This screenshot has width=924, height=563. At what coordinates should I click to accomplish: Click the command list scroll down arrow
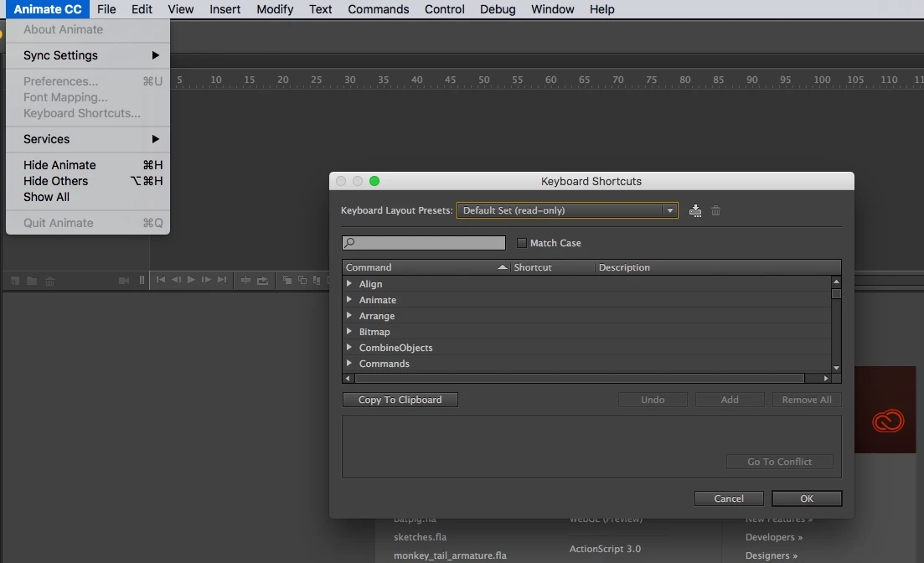[x=836, y=368]
